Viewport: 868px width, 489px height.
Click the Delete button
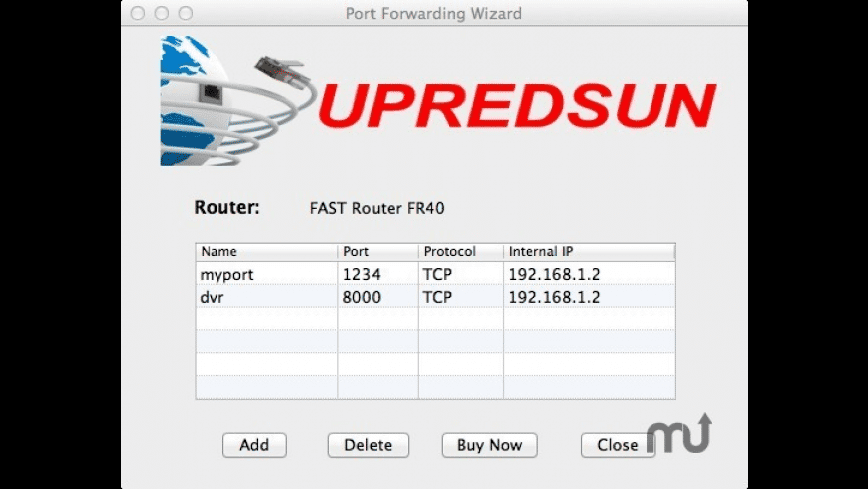[368, 445]
